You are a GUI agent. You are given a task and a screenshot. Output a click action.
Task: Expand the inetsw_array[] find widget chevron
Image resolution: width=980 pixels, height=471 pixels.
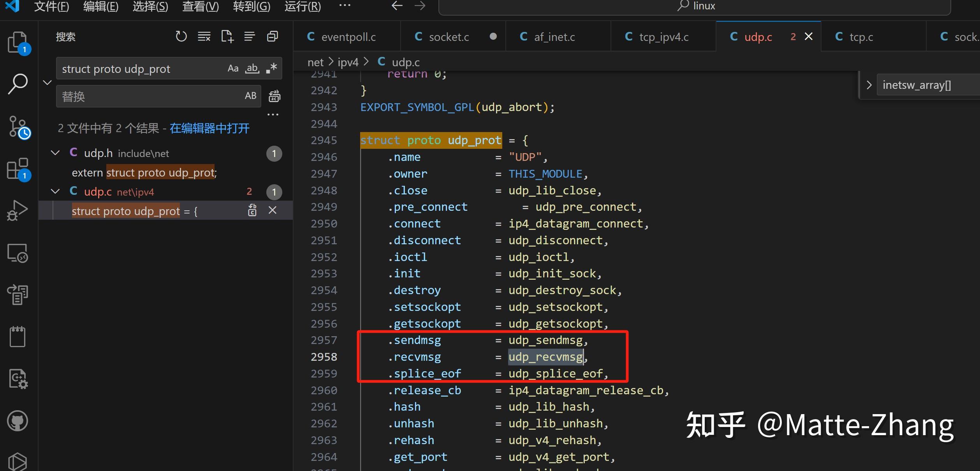tap(869, 85)
